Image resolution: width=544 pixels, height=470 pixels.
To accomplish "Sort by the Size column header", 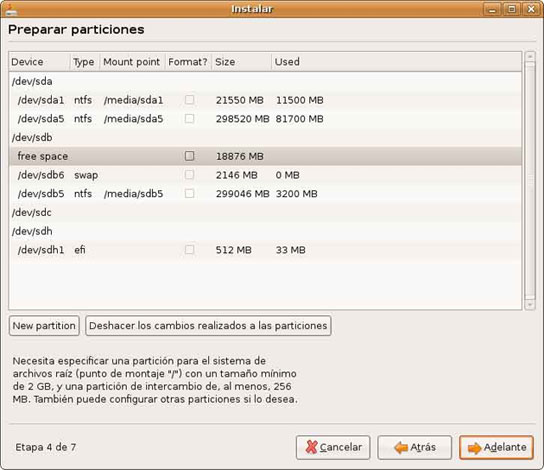I will [x=241, y=62].
